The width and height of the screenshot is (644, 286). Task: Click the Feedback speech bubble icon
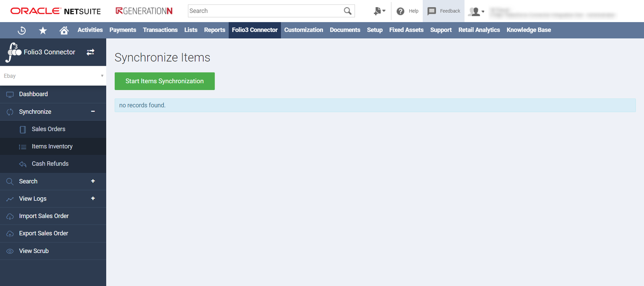tap(432, 11)
